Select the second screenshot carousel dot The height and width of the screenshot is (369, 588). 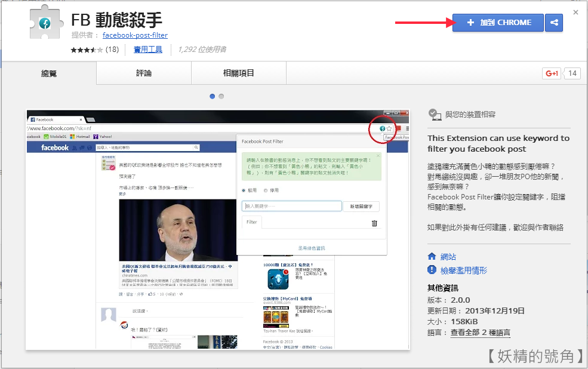[x=221, y=96]
